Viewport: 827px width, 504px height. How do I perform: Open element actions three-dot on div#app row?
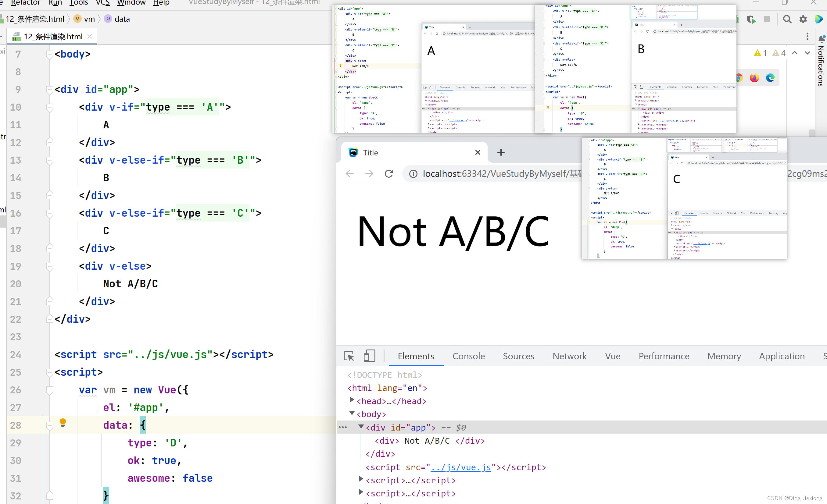pos(343,427)
